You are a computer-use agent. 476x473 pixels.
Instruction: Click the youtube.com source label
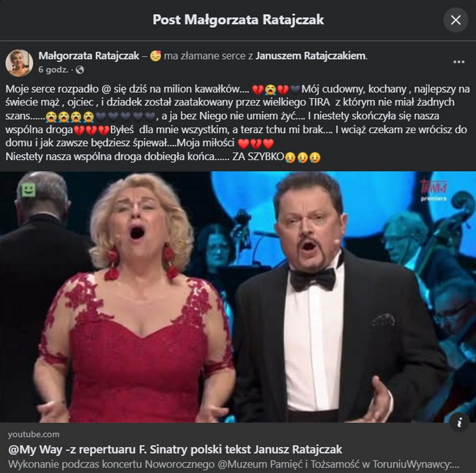pyautogui.click(x=34, y=434)
